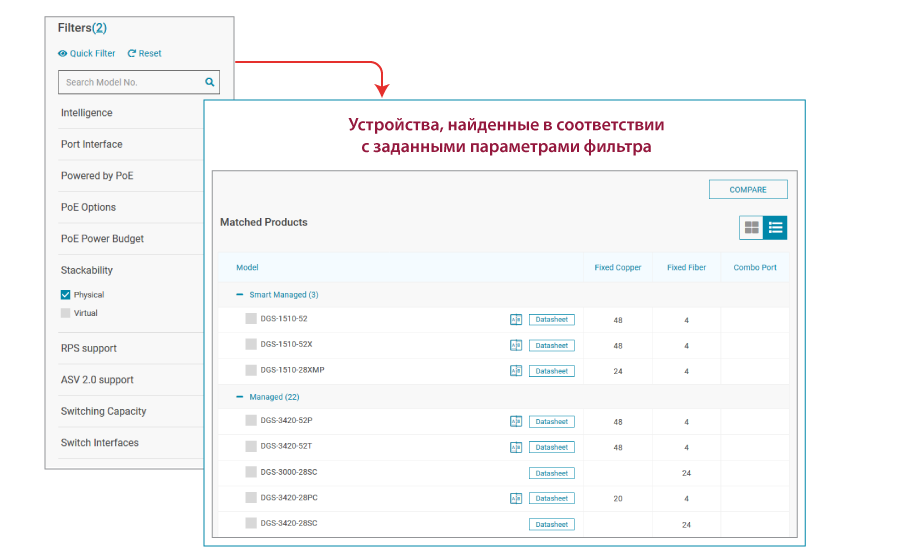Image resolution: width=898 pixels, height=548 pixels.
Task: Click the compare icon for DGS-3420-28PC
Action: pyautogui.click(x=516, y=498)
